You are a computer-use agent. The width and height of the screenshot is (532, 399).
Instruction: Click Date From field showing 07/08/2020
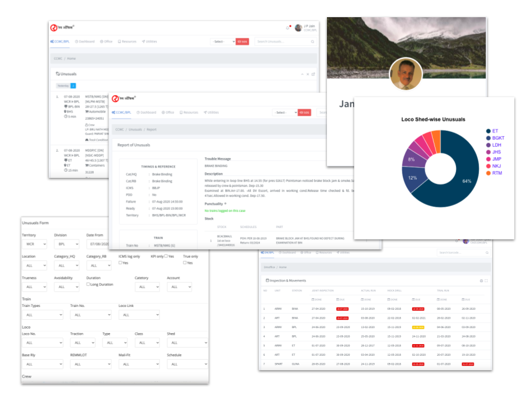[x=99, y=244]
